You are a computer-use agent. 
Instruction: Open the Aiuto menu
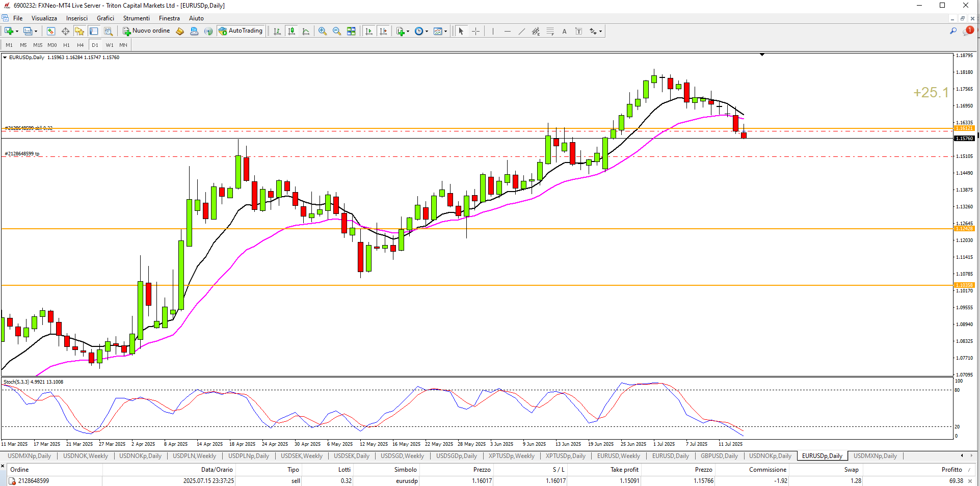pos(196,18)
